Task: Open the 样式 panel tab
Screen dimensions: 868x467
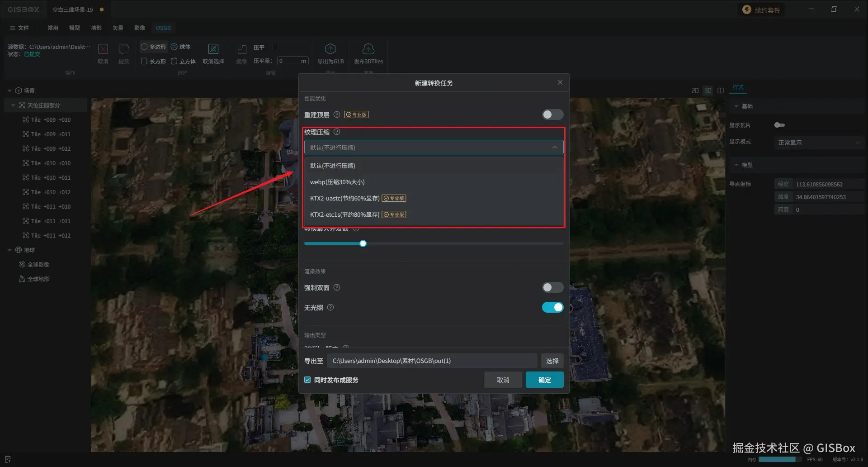Action: point(738,87)
